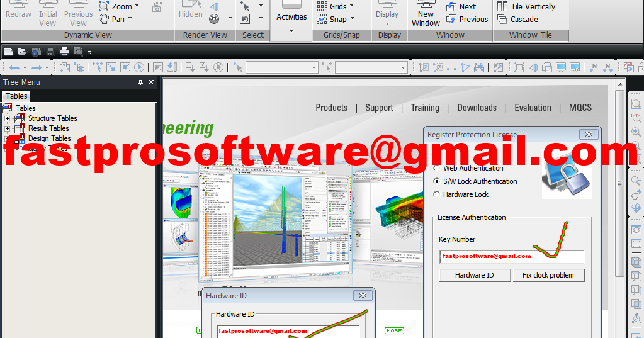Open a project with the folder icon
Screen dimensions: 644x338
pos(23,52)
